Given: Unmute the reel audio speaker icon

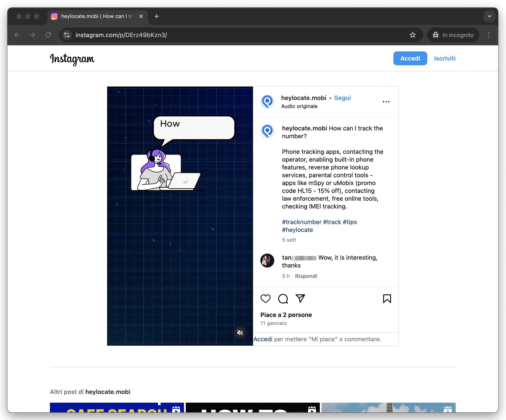Looking at the screenshot, I should (x=240, y=333).
